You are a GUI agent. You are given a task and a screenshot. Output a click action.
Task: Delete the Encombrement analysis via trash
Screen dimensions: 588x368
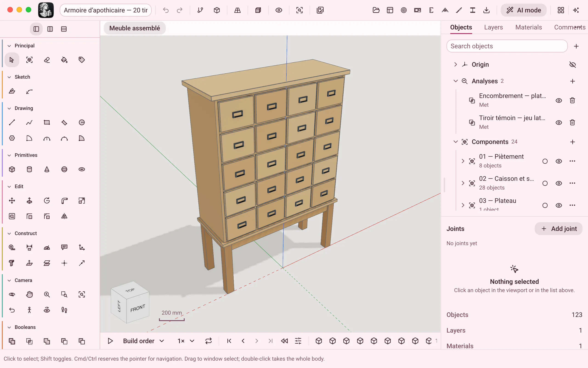coord(572,101)
